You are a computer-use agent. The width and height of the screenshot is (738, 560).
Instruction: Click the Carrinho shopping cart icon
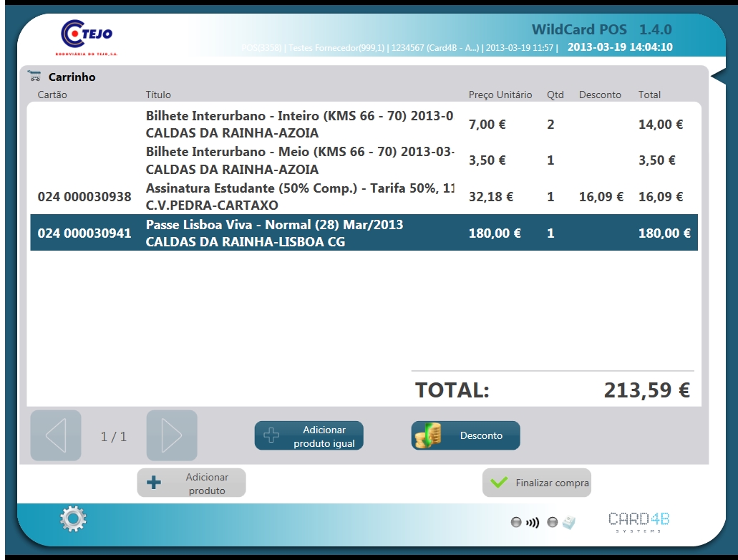[34, 77]
